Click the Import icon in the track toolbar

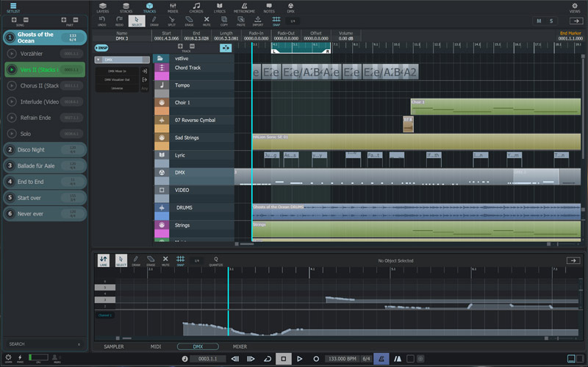(x=258, y=21)
